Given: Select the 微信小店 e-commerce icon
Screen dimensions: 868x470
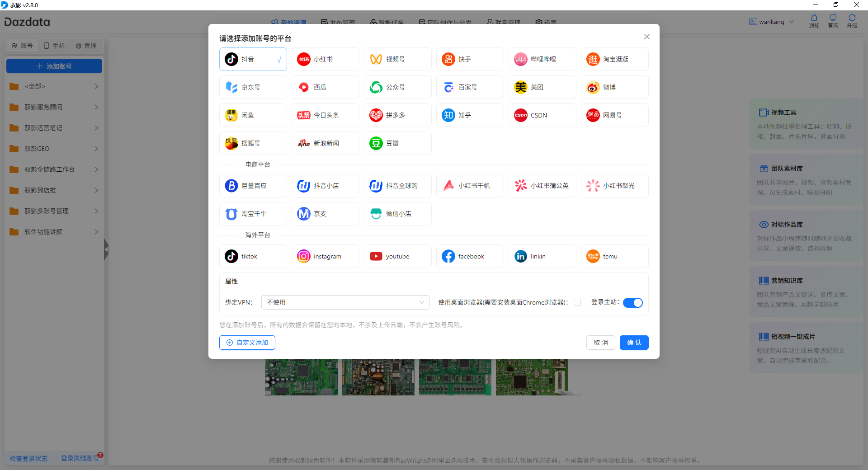Looking at the screenshot, I should [376, 214].
